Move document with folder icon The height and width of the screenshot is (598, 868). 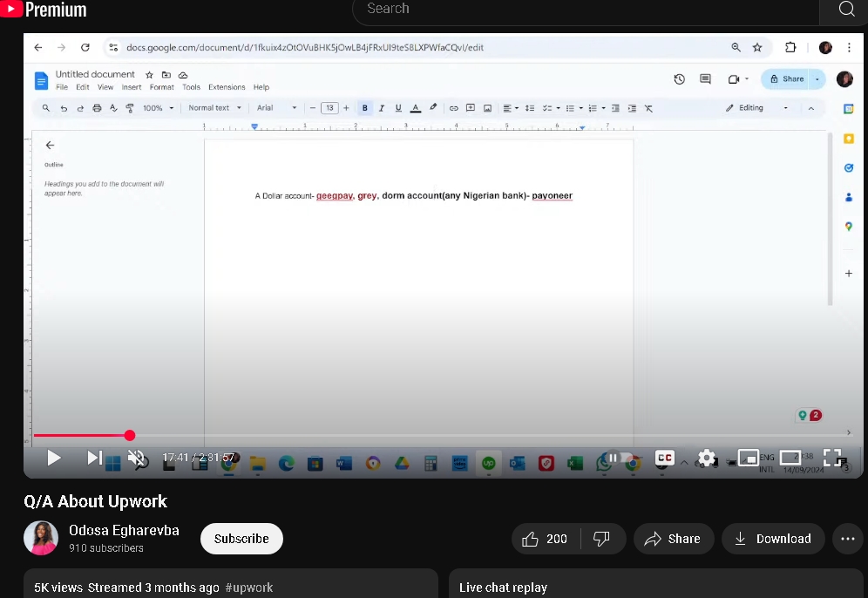coord(166,75)
